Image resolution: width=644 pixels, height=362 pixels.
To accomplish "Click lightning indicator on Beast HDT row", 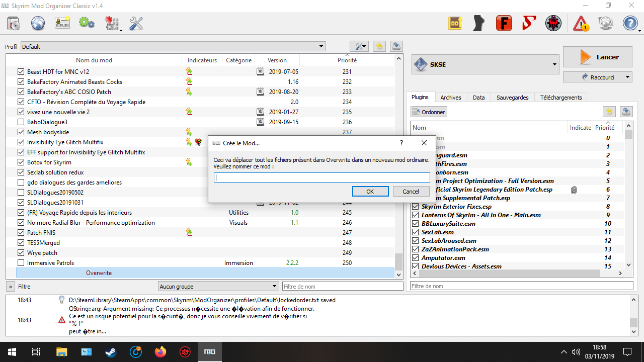I will tap(189, 72).
